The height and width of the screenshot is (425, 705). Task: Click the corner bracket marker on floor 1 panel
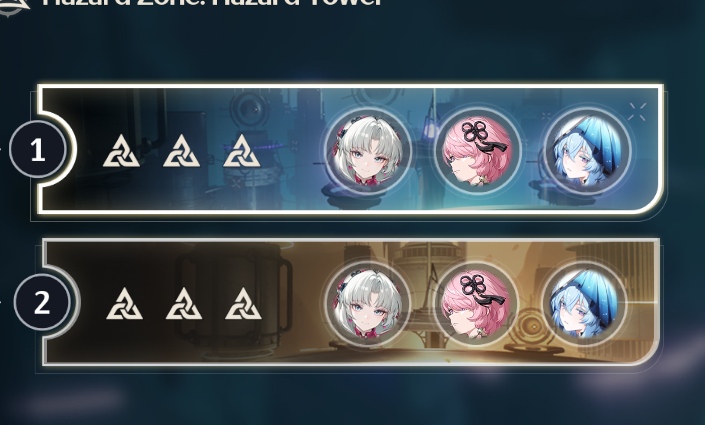click(637, 112)
